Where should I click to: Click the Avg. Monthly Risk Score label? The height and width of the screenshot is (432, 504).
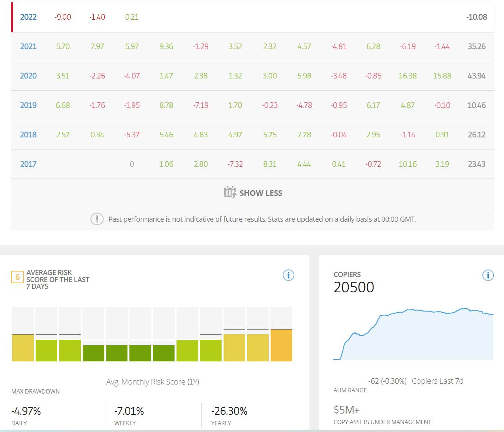point(153,382)
